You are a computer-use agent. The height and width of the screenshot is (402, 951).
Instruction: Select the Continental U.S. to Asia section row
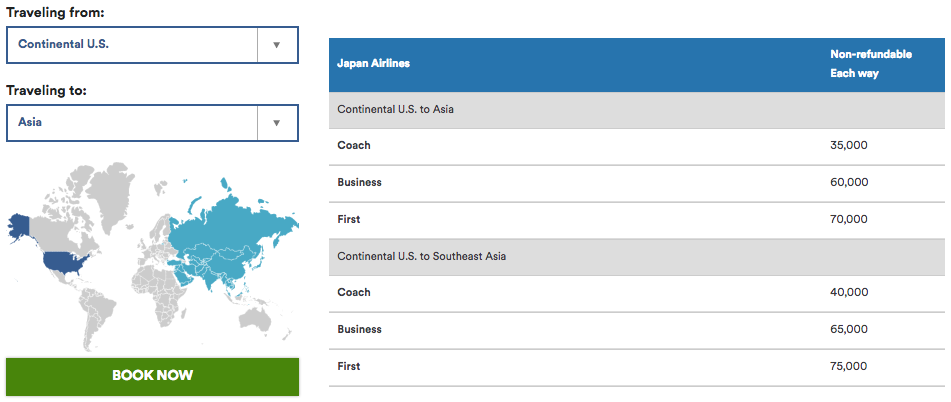(640, 110)
